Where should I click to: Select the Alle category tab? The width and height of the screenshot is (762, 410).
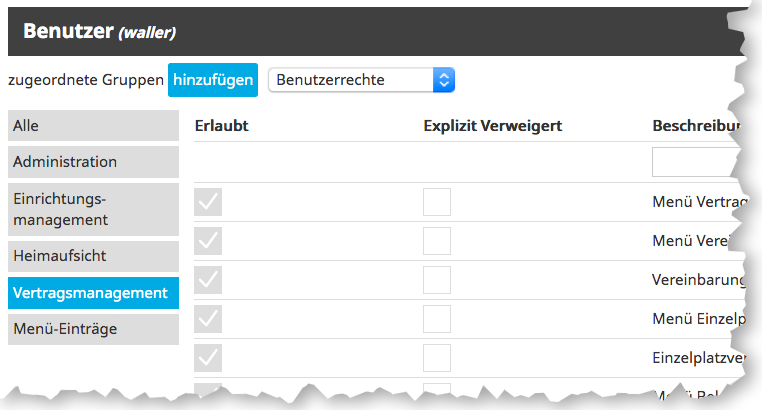click(x=93, y=126)
